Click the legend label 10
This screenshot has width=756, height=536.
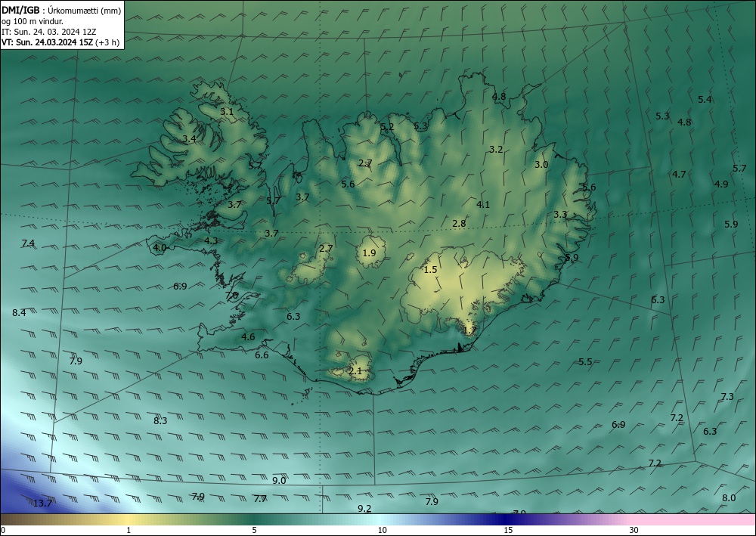tap(383, 530)
